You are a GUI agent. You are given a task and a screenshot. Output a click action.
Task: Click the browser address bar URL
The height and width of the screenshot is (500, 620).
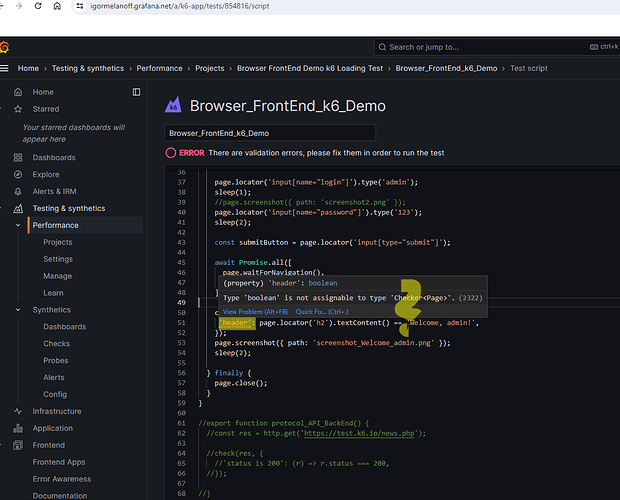180,6
